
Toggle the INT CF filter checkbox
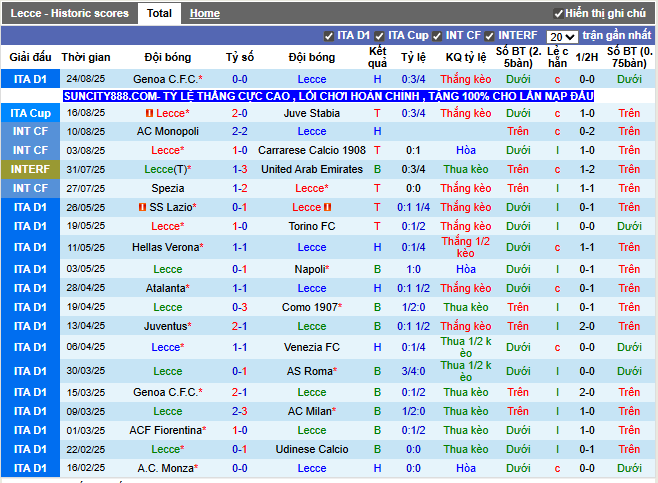tap(437, 37)
